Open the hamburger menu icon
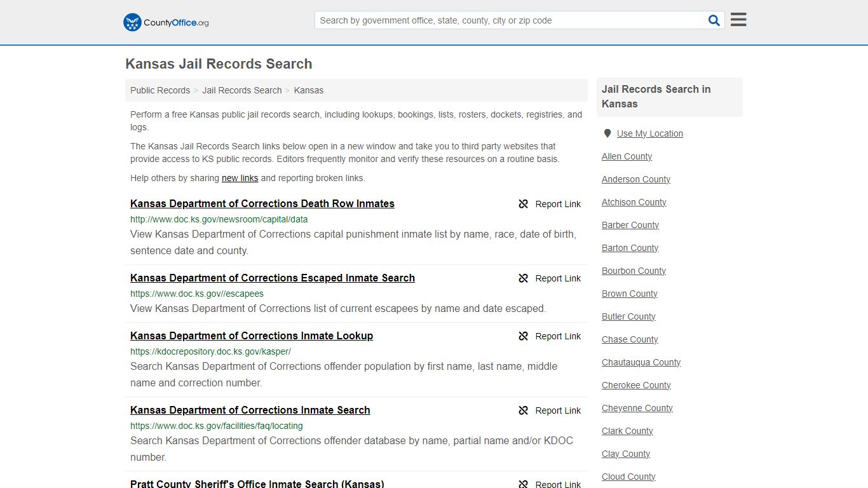Screen dimensions: 868x488 tap(738, 20)
